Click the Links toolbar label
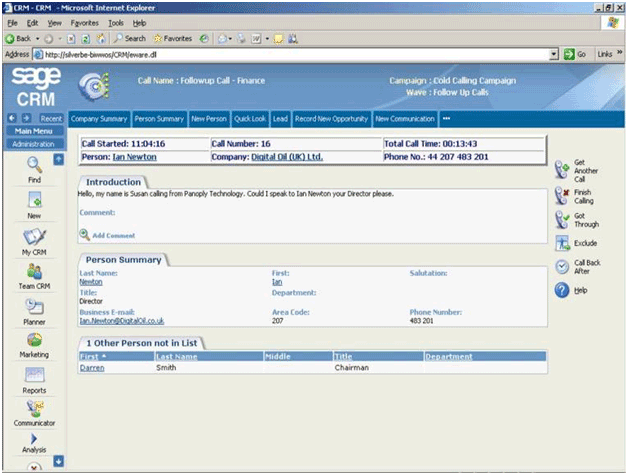Viewport: 628px width, 475px height. coord(605,54)
